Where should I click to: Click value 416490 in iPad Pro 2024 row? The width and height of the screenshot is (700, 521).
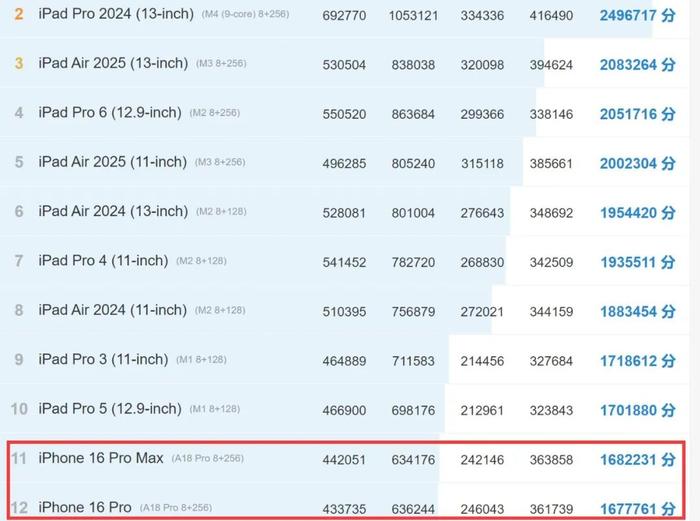[x=551, y=16]
